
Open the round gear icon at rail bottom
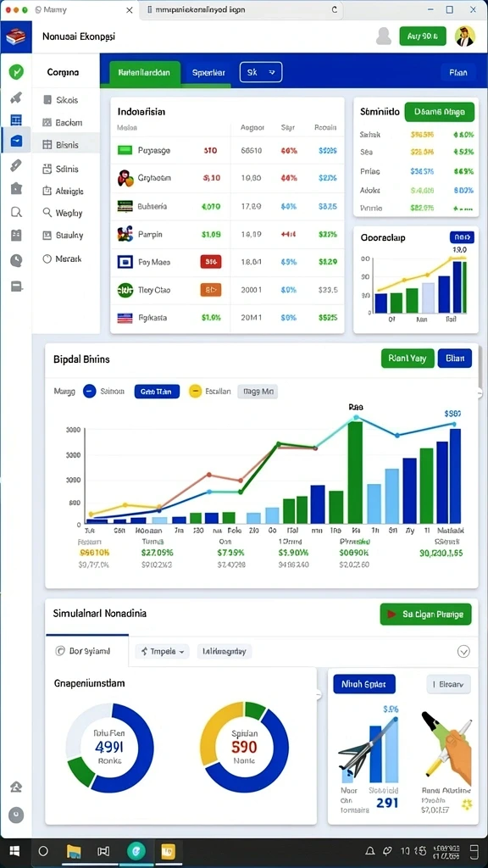click(17, 815)
